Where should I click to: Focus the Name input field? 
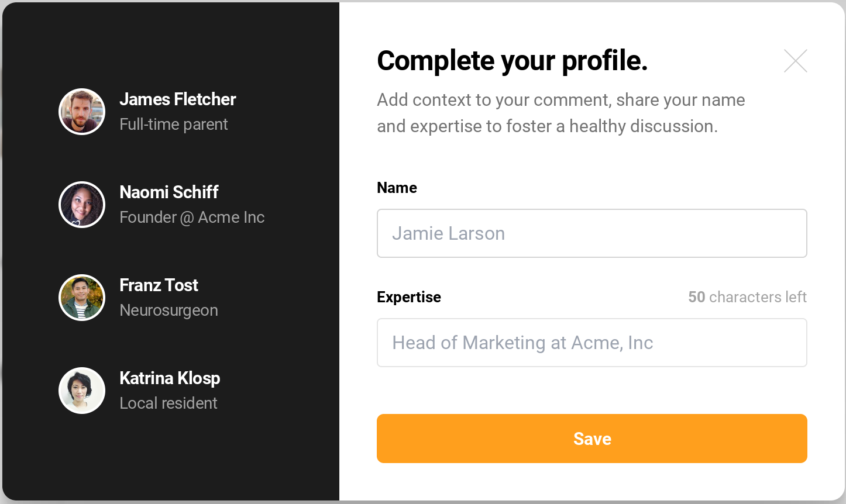(x=591, y=233)
